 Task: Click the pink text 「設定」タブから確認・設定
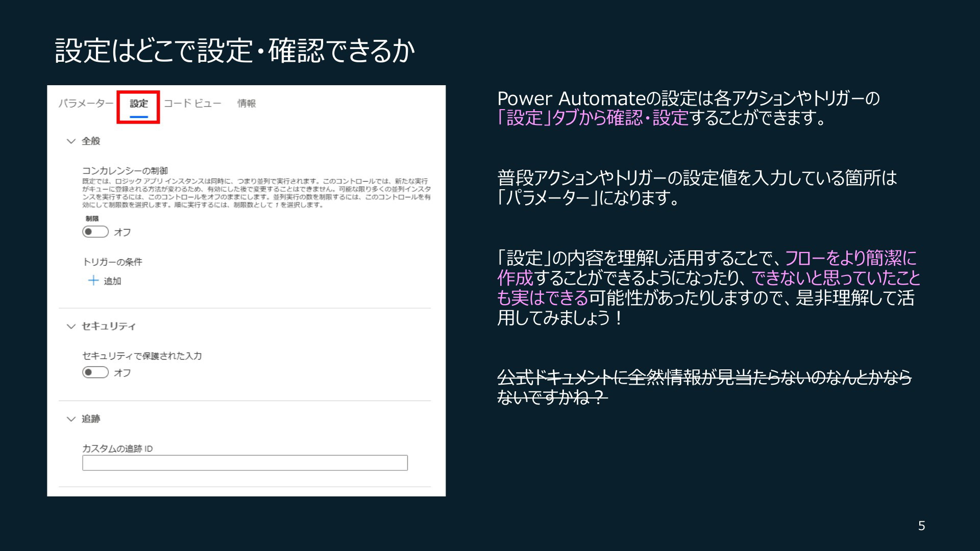(x=593, y=118)
